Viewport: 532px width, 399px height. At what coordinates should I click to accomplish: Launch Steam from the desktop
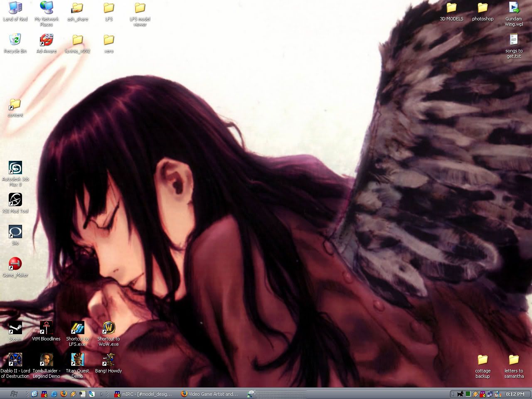pyautogui.click(x=15, y=331)
